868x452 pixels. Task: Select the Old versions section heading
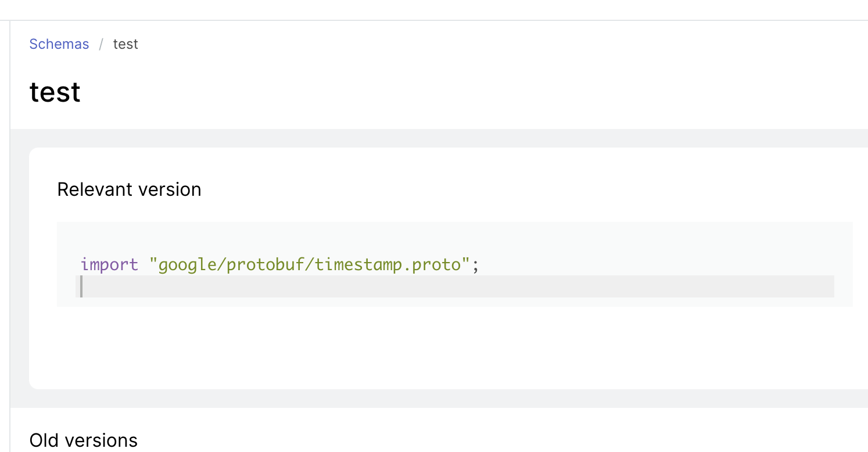pos(83,440)
